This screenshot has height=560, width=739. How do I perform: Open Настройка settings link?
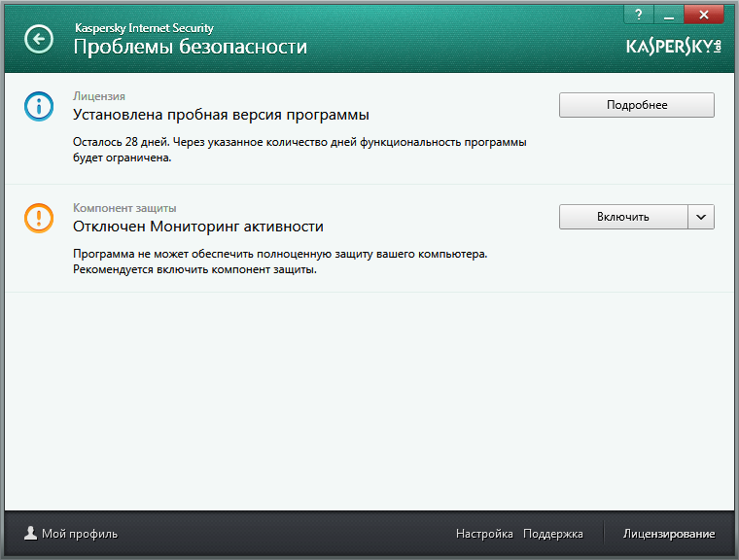point(484,534)
